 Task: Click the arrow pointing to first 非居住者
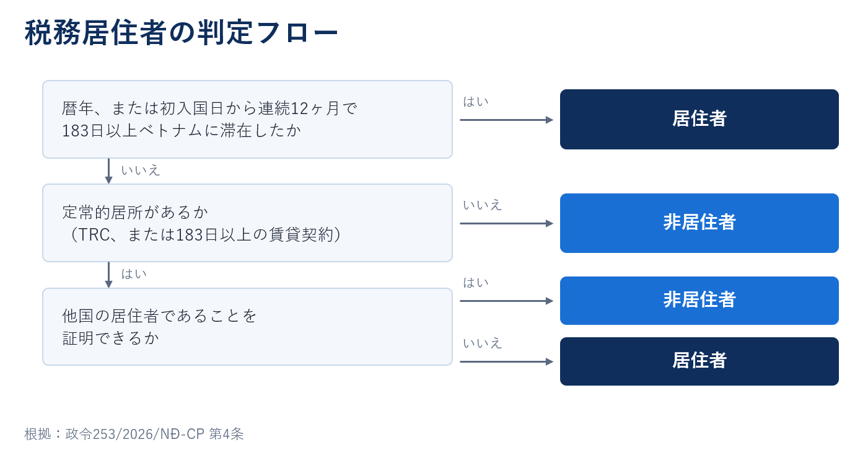[507, 223]
